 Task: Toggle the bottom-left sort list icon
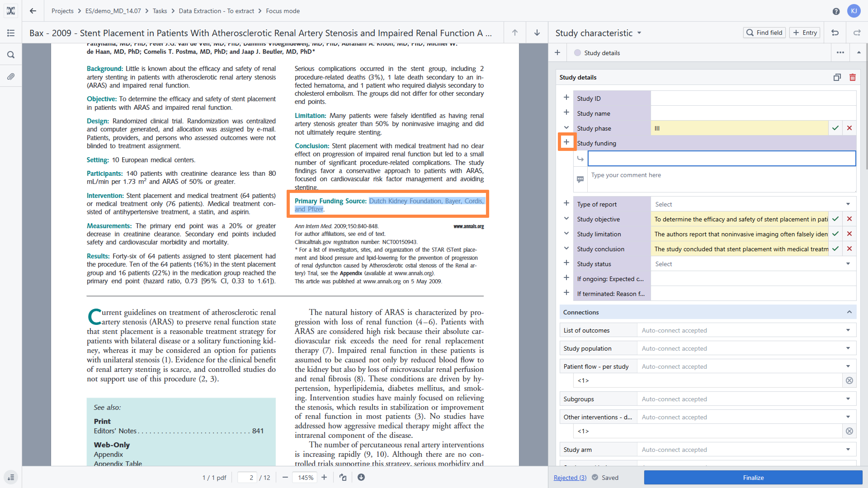pos(11,477)
